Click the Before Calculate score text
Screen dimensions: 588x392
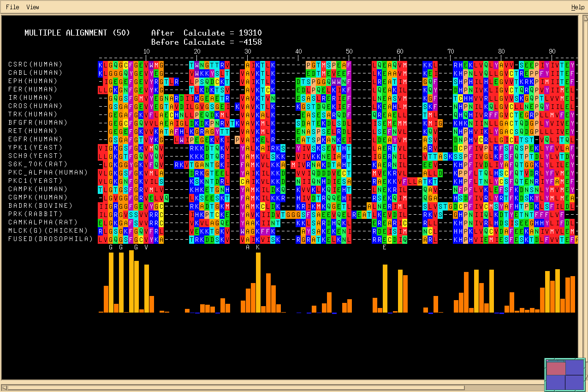coord(206,42)
